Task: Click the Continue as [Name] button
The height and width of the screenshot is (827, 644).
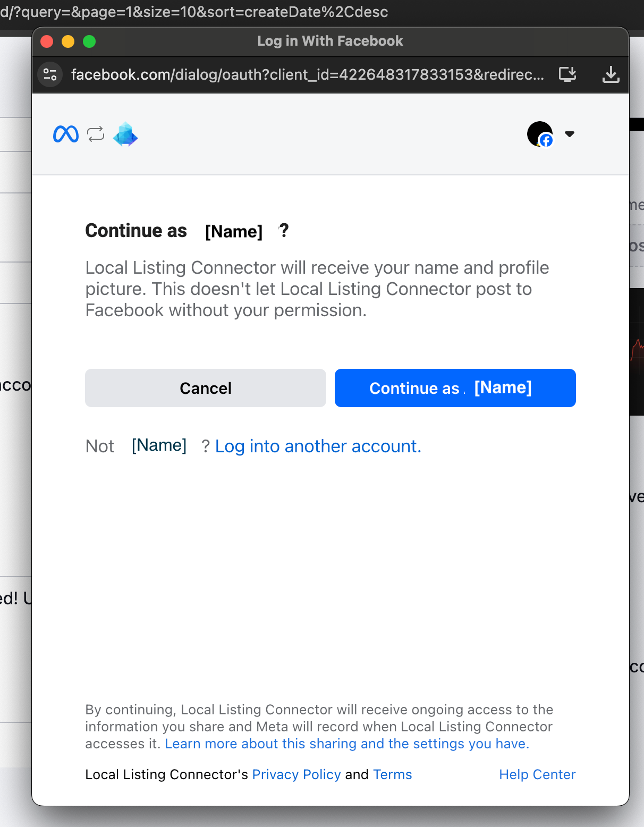Action: (455, 388)
